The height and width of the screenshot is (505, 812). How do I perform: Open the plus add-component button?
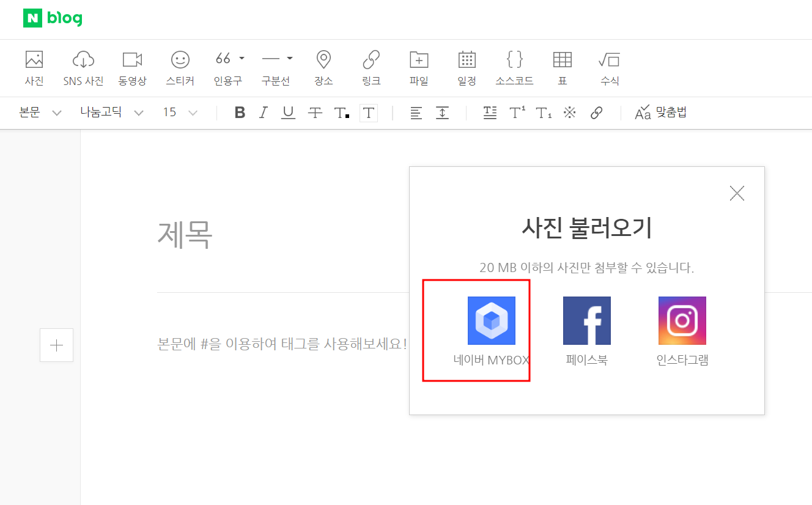pos(56,345)
